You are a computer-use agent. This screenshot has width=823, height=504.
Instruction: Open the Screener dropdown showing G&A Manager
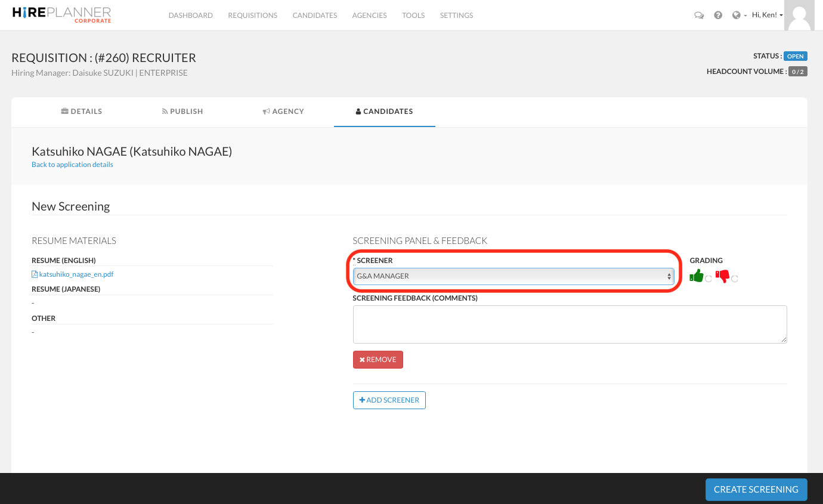(513, 276)
